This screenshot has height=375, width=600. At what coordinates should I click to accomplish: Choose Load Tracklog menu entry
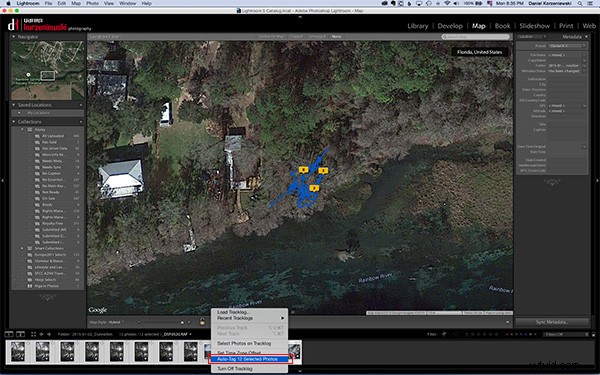click(233, 312)
